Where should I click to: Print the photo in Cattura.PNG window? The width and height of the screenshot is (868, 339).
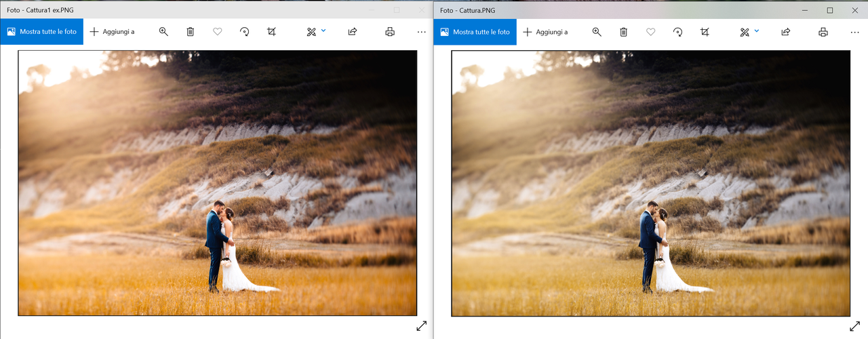tap(823, 32)
